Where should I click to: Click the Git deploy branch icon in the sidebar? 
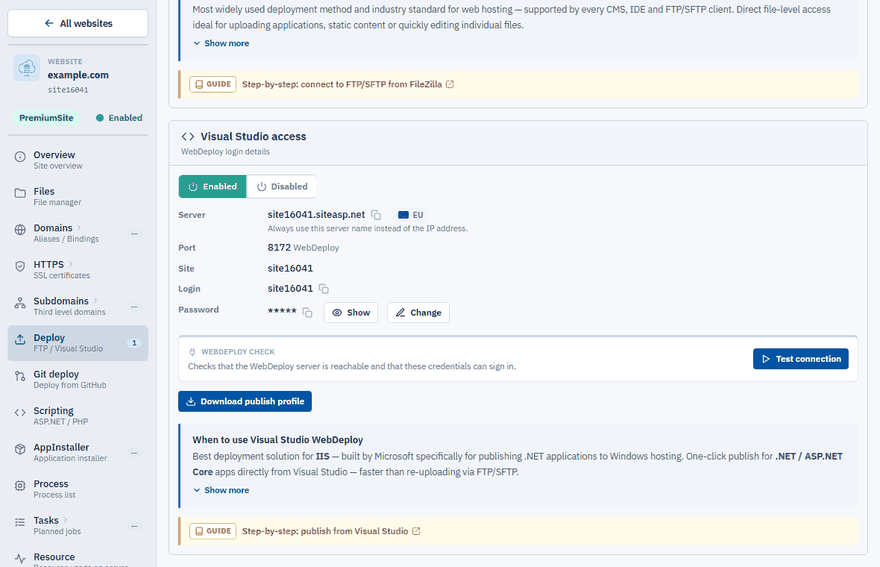[x=20, y=376]
